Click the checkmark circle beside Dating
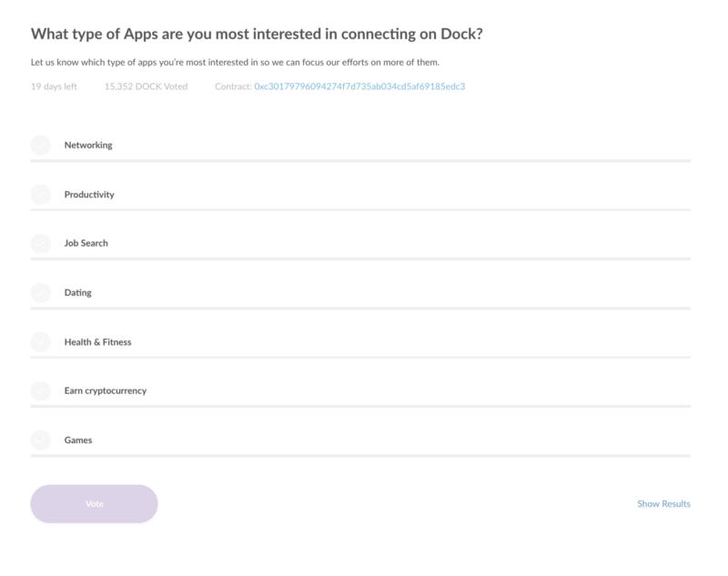 tap(40, 293)
